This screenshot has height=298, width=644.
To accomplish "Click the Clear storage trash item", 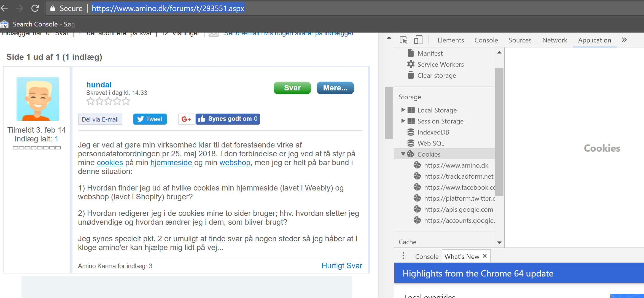I will point(436,76).
